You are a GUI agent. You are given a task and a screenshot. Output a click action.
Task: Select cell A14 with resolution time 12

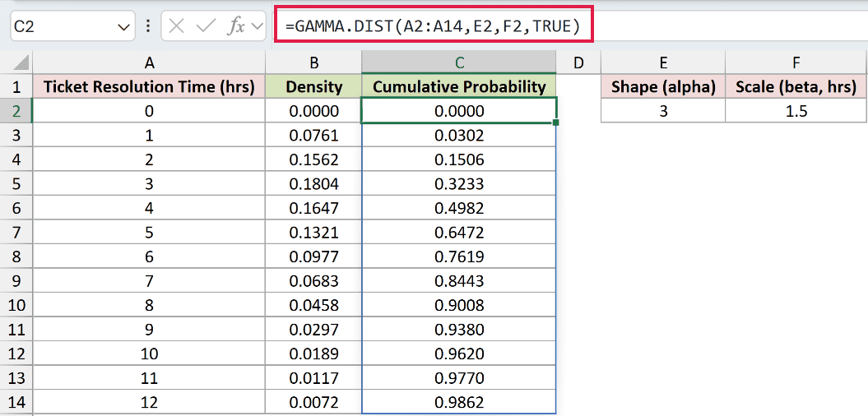tap(149, 402)
